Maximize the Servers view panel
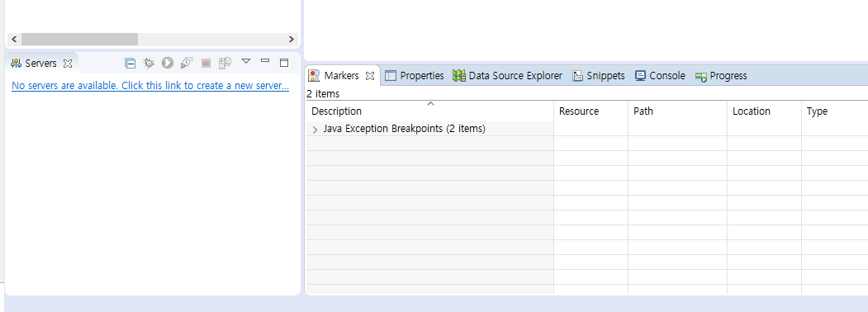 tap(284, 63)
